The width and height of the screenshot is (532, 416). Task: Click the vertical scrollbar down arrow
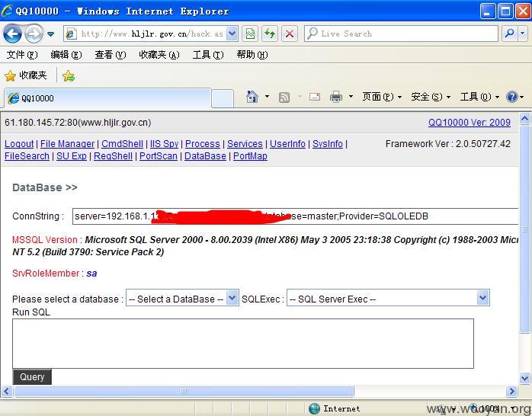click(x=525, y=378)
